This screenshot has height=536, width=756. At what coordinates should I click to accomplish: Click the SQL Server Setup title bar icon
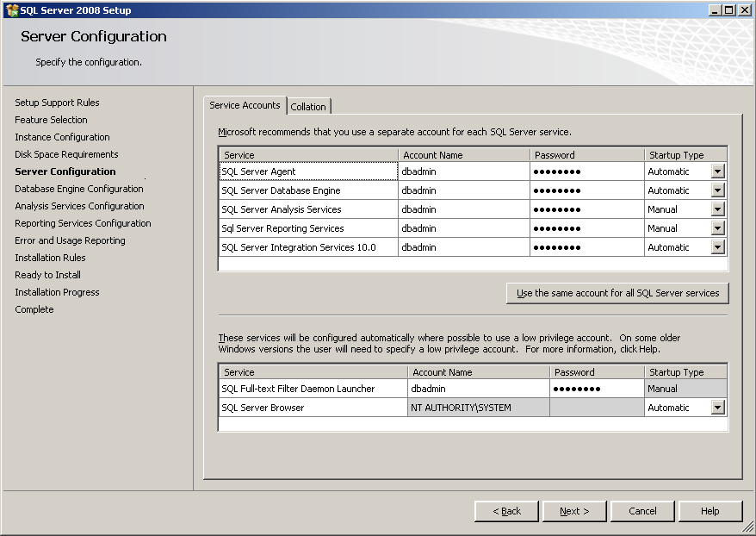pos(12,10)
